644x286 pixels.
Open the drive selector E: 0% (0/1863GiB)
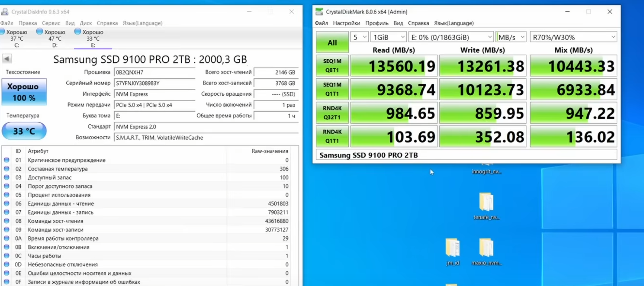451,37
